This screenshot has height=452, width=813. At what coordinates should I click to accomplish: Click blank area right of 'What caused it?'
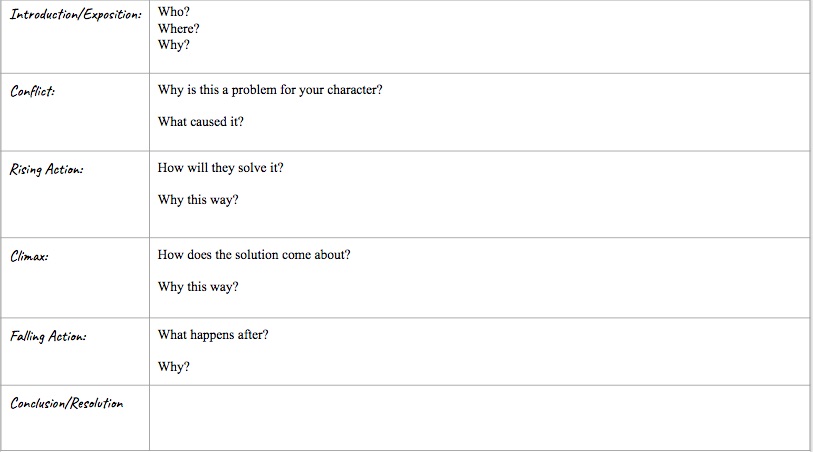point(524,122)
